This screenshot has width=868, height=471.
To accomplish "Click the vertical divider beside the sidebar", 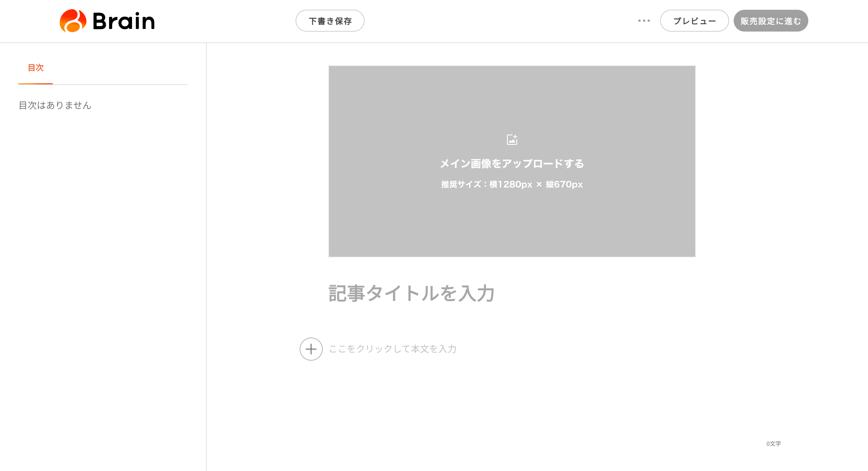I will [x=206, y=256].
